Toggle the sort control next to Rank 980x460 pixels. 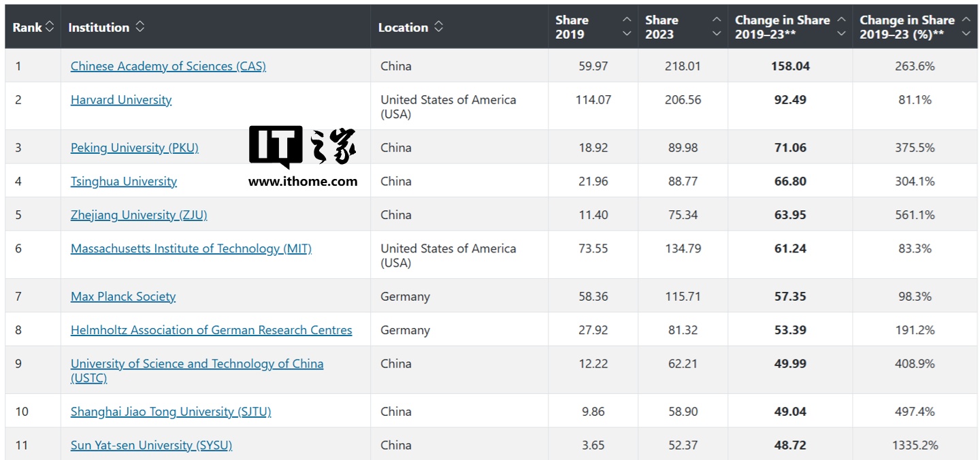50,26
